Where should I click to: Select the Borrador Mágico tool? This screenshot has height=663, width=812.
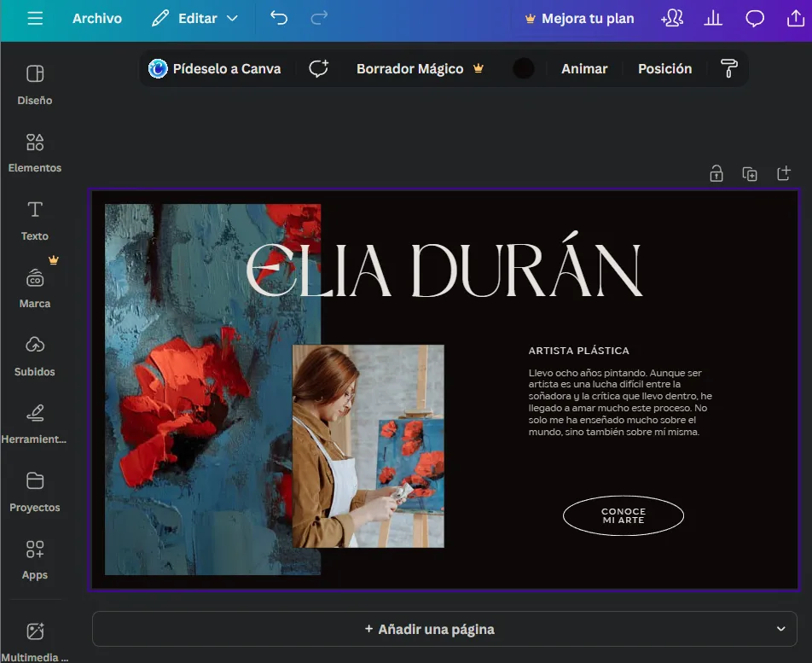[x=409, y=68]
